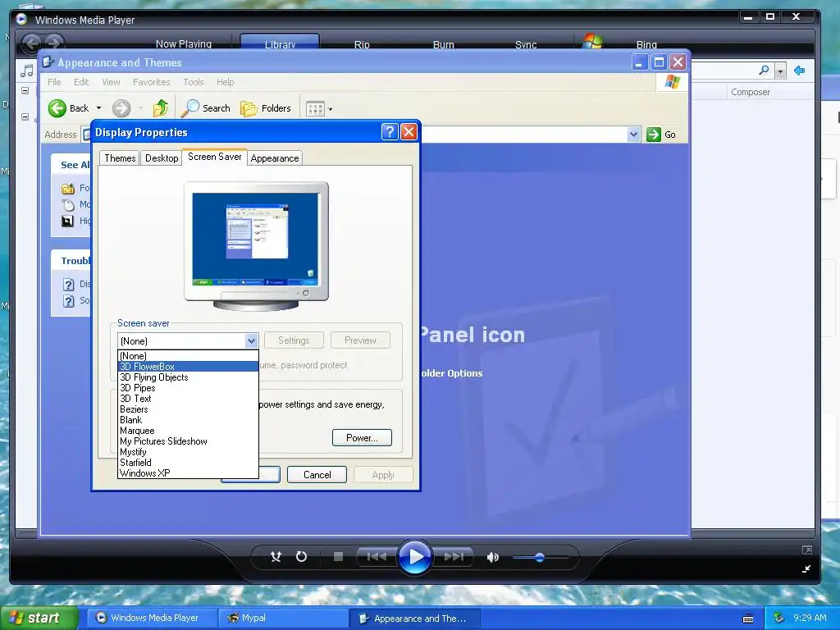Image resolution: width=840 pixels, height=630 pixels.
Task: Open the Back history dropdown arrow
Action: coord(98,108)
